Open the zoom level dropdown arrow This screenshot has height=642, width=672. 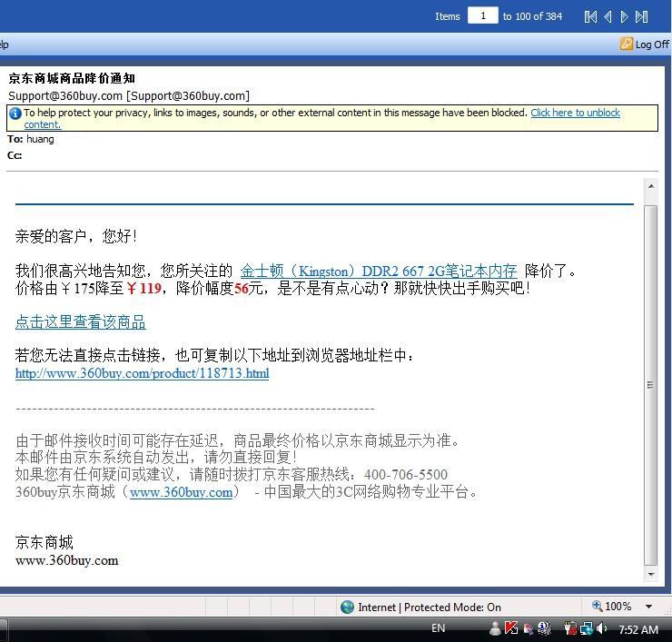coord(649,607)
